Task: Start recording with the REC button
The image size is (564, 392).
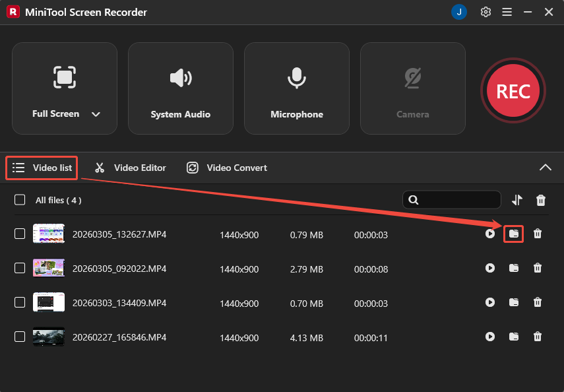Action: point(513,91)
